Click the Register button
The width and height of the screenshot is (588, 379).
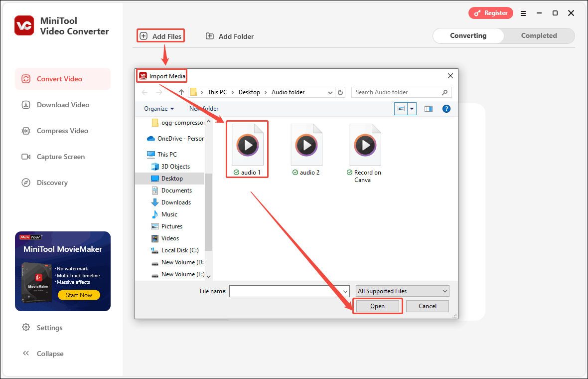[x=490, y=13]
